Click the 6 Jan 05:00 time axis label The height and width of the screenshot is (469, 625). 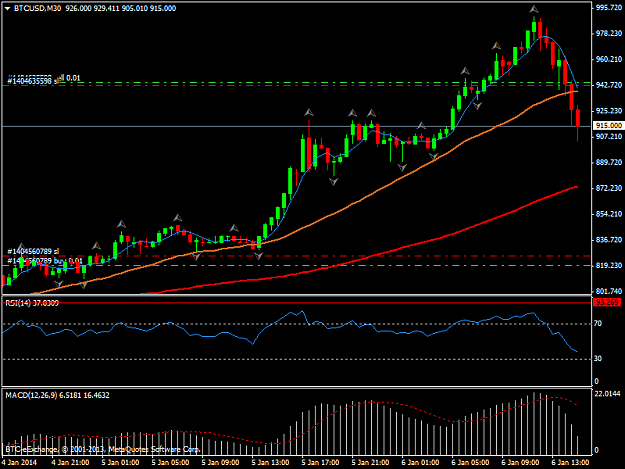click(x=470, y=463)
